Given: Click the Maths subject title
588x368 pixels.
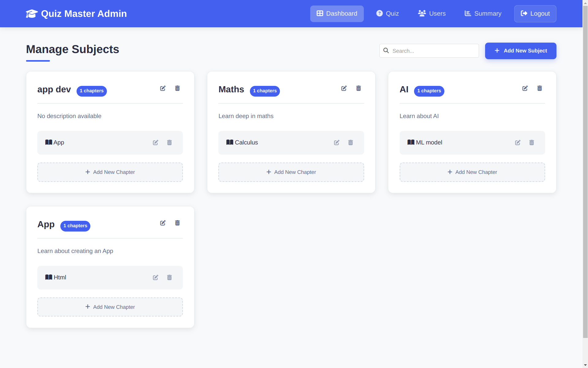Looking at the screenshot, I should click(231, 90).
